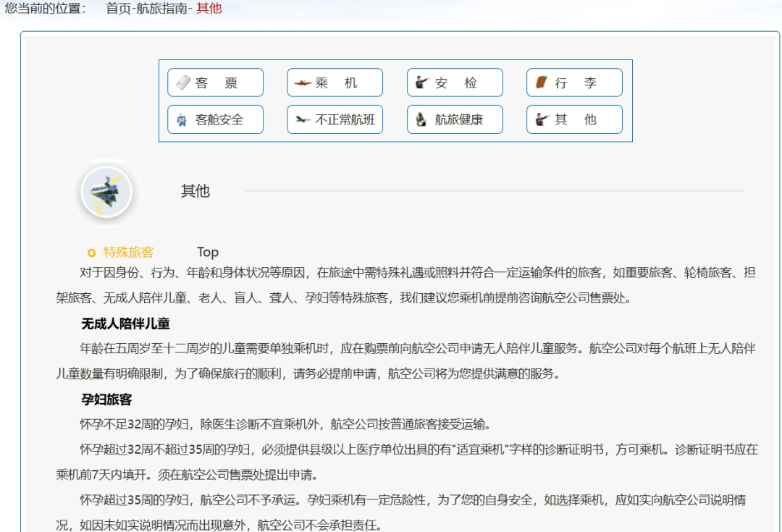Go to 首页 in the breadcrumb
782x532 pixels.
pos(119,9)
